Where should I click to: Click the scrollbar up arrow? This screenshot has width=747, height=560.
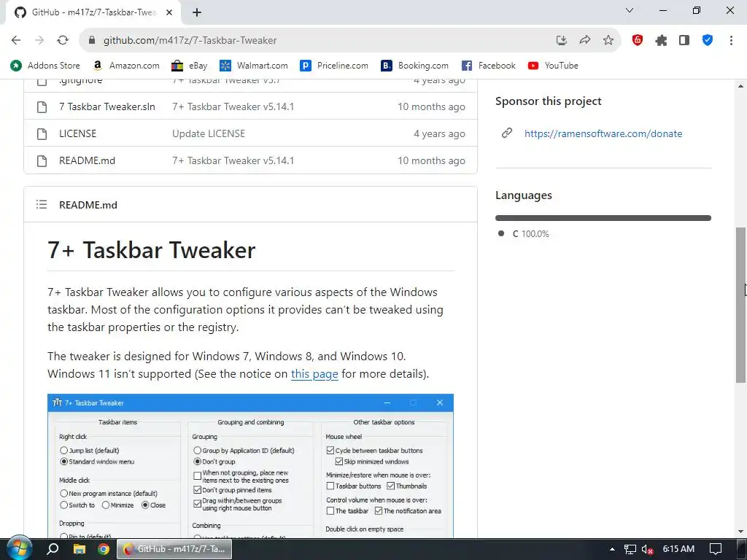point(740,86)
